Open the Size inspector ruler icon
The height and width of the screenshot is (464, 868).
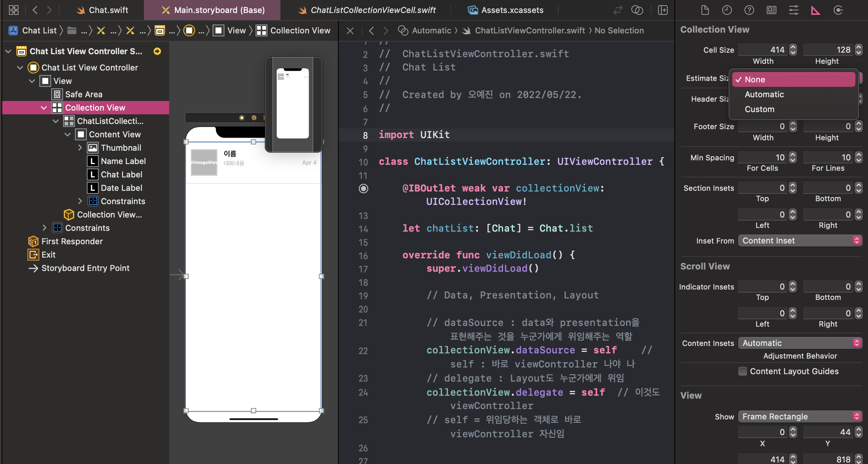[x=815, y=10]
